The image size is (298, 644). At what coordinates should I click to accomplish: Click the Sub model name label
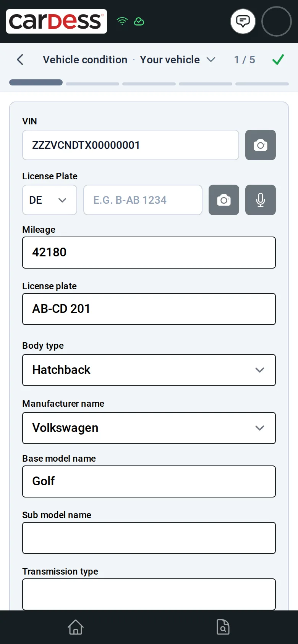point(57,515)
